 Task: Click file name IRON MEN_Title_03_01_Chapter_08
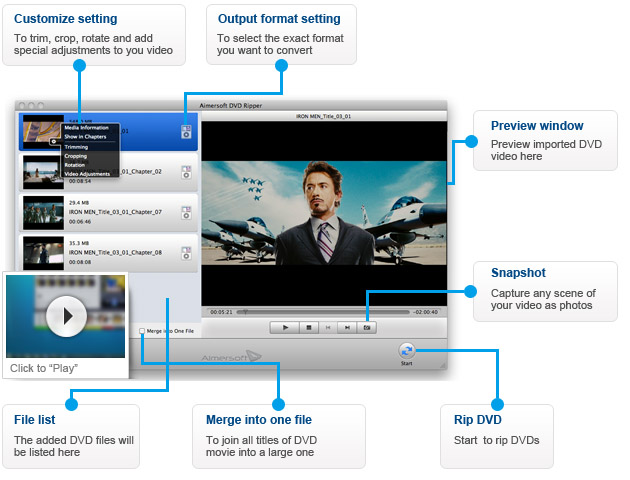point(115,253)
